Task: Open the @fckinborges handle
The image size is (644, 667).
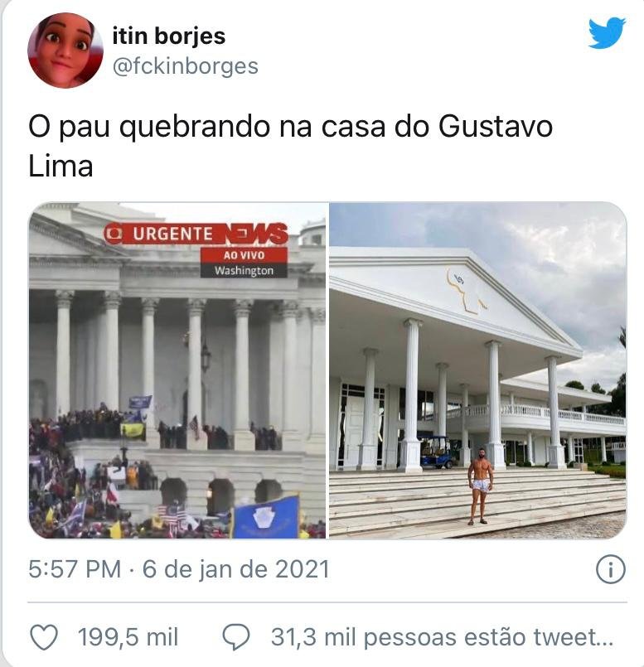Action: (186, 66)
